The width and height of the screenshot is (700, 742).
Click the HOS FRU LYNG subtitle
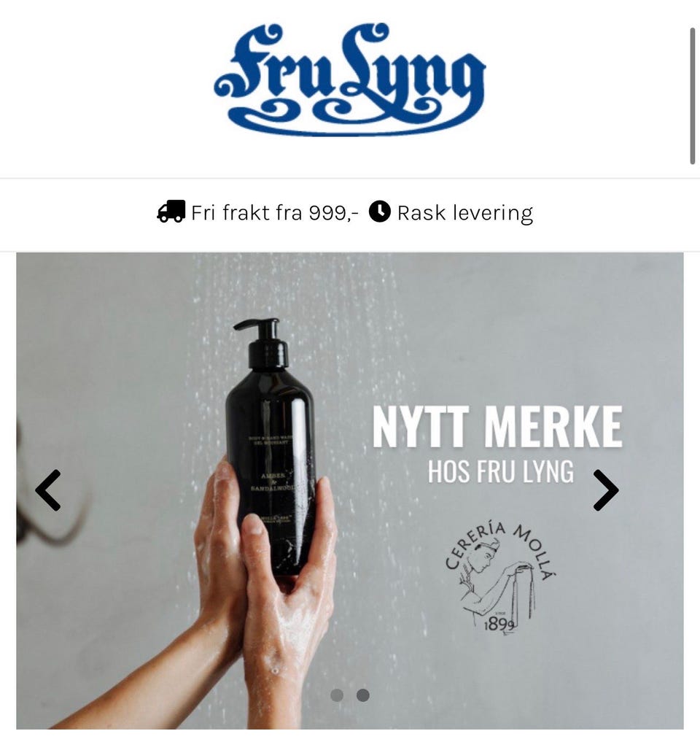tap(501, 471)
